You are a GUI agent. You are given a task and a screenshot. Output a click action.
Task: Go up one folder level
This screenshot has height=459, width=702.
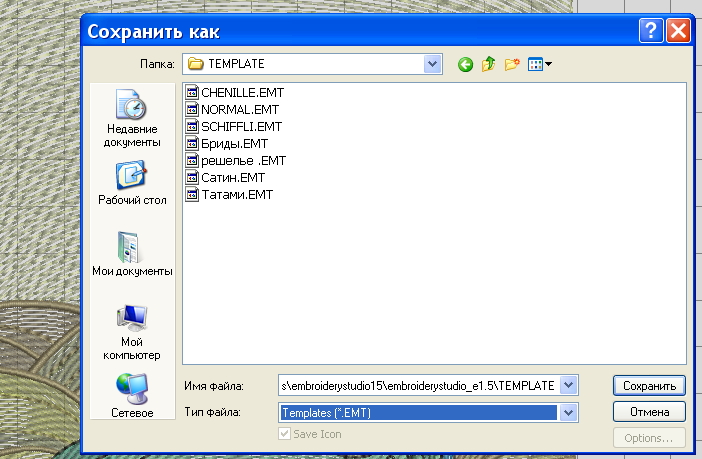pos(488,64)
